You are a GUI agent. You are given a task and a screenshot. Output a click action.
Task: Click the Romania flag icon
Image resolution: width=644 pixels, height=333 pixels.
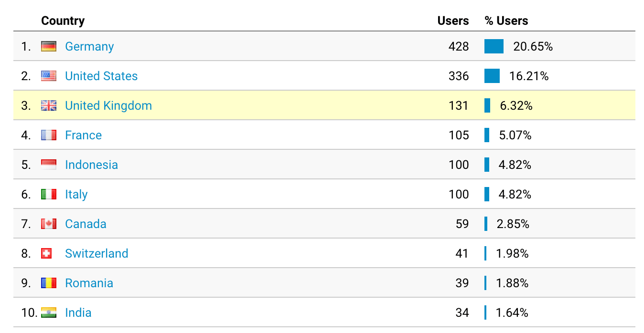point(49,283)
